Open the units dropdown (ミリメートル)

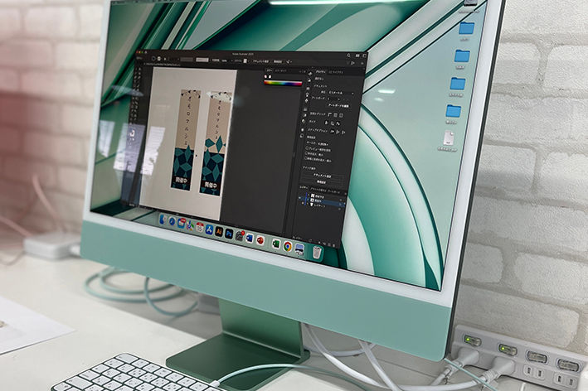point(341,93)
